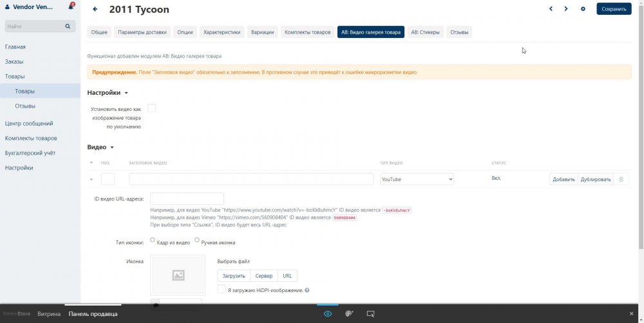Click the eye preview icon in bottom bar
Image resolution: width=644 pixels, height=323 pixels.
tap(328, 314)
